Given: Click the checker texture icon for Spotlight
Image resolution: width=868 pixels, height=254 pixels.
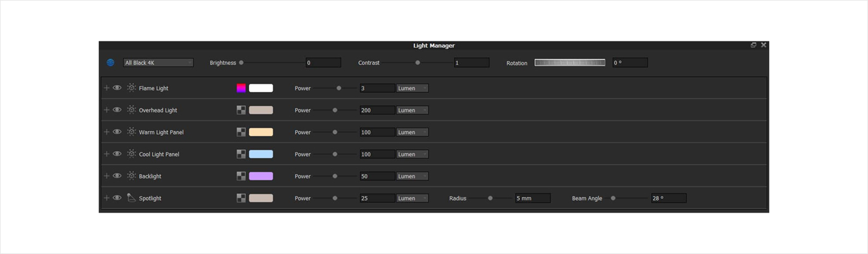Looking at the screenshot, I should [241, 198].
